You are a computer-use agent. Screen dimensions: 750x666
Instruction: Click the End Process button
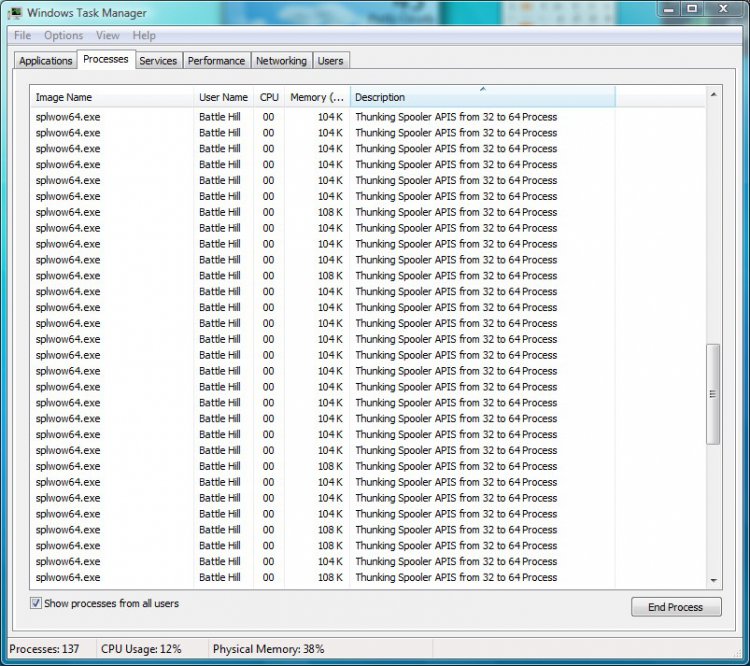pyautogui.click(x=676, y=607)
